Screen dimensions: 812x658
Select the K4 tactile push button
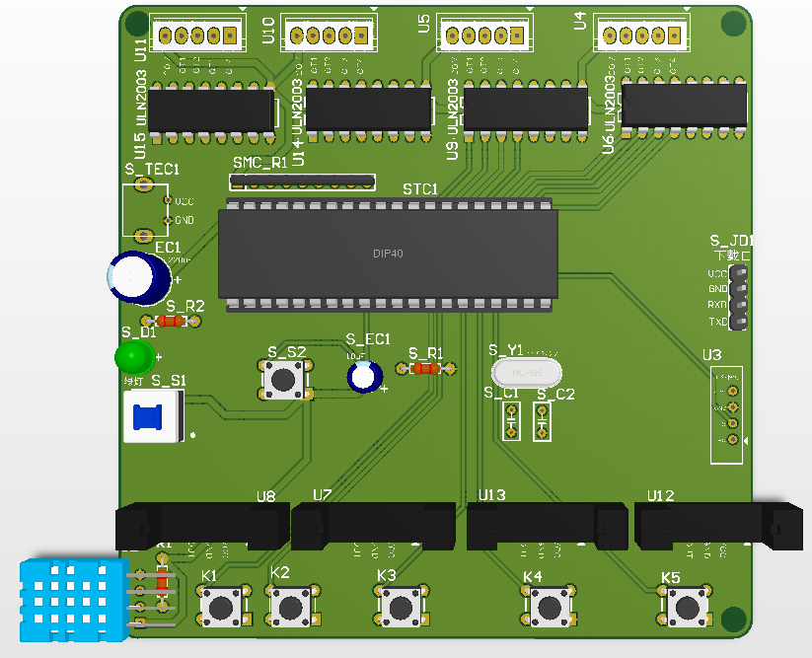[549, 606]
